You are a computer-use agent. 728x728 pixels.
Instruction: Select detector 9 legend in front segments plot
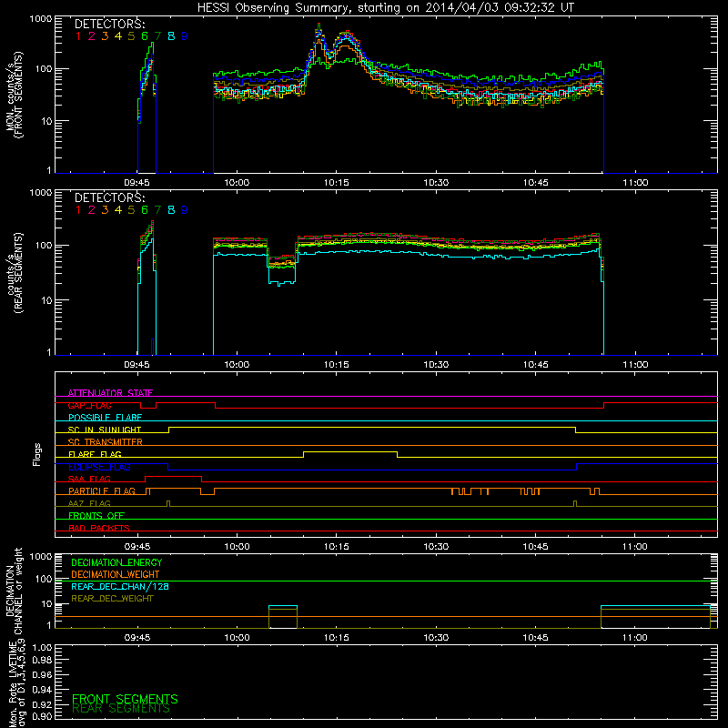pyautogui.click(x=185, y=36)
